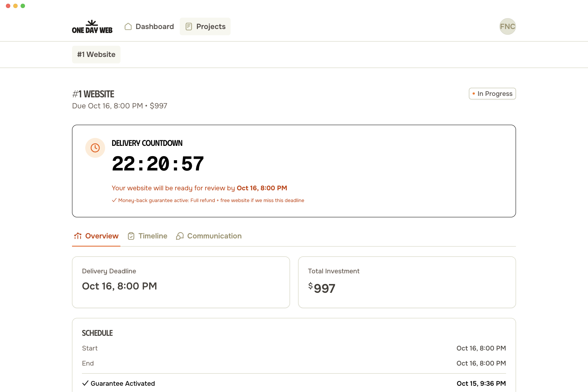Image resolution: width=588 pixels, height=392 pixels.
Task: Open the FNC avatar circle
Action: pos(508,26)
